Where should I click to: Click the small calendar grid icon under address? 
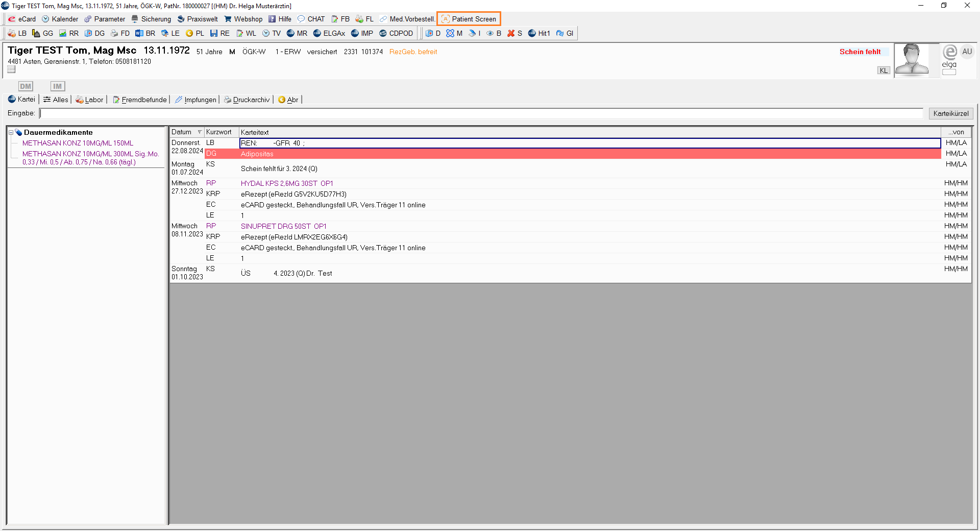pyautogui.click(x=11, y=69)
